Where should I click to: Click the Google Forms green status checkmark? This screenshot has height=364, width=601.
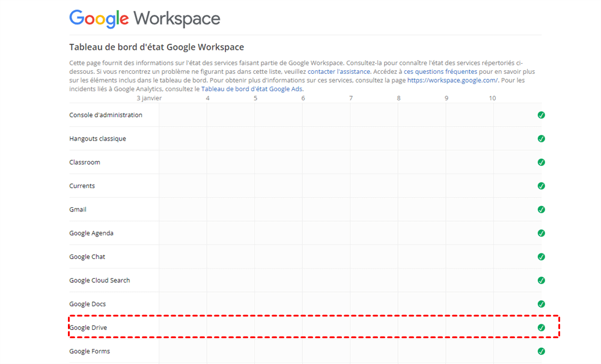point(541,351)
